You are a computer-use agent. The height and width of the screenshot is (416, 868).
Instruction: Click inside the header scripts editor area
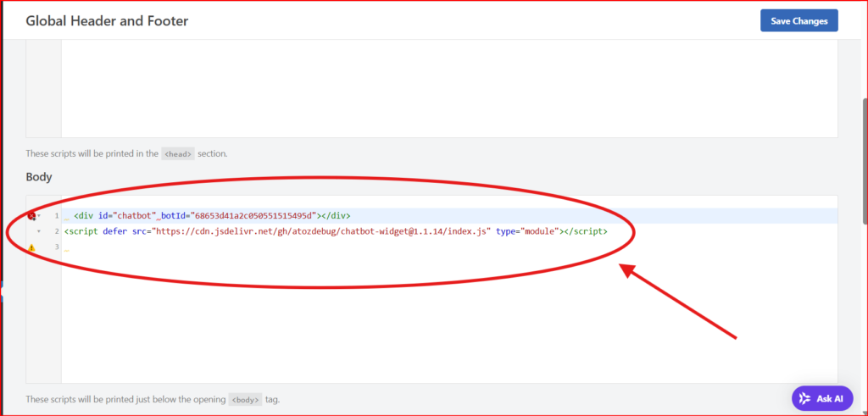pos(449,88)
